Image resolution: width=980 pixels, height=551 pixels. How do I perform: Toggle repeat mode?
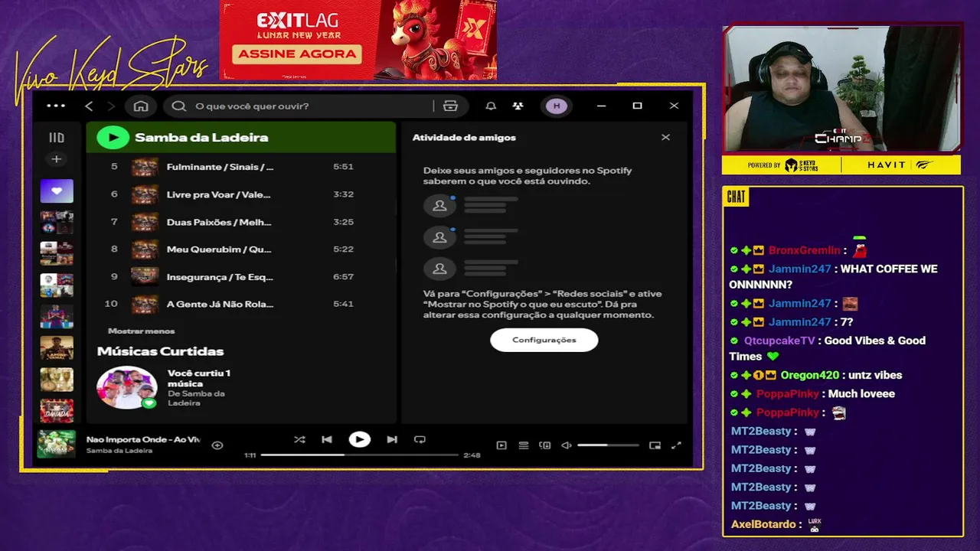(x=420, y=439)
